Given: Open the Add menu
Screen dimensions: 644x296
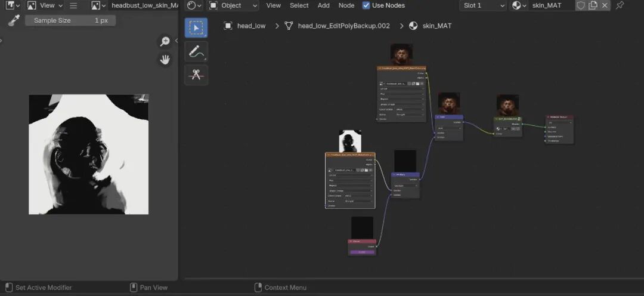Looking at the screenshot, I should (x=324, y=5).
